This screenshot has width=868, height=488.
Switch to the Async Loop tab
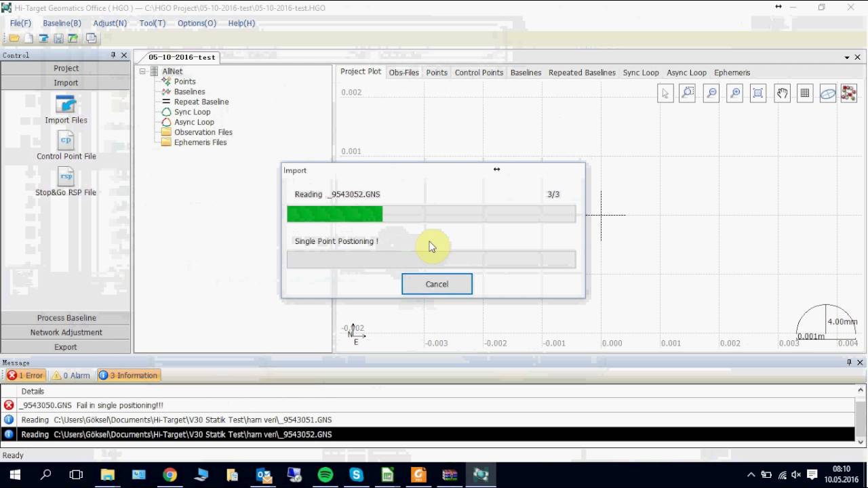coord(686,73)
